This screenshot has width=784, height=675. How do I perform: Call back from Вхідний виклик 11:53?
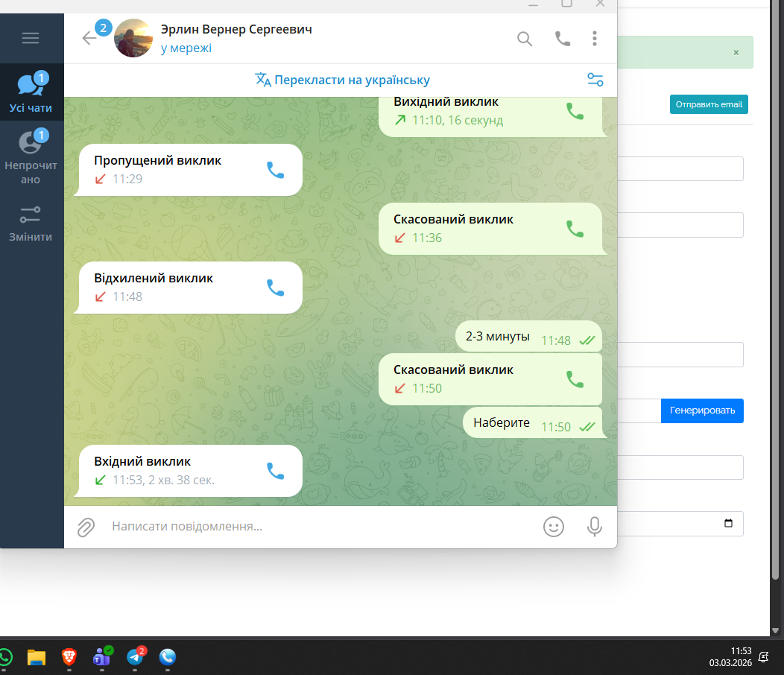(276, 471)
